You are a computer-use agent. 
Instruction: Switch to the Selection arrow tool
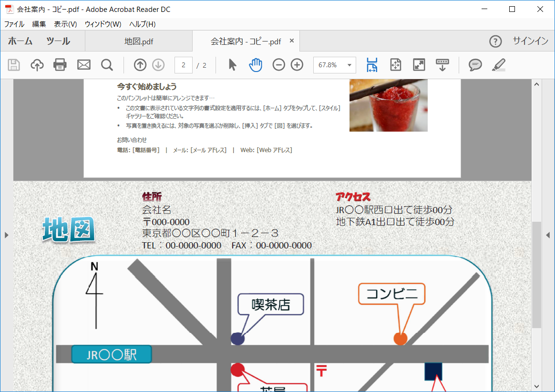(232, 64)
